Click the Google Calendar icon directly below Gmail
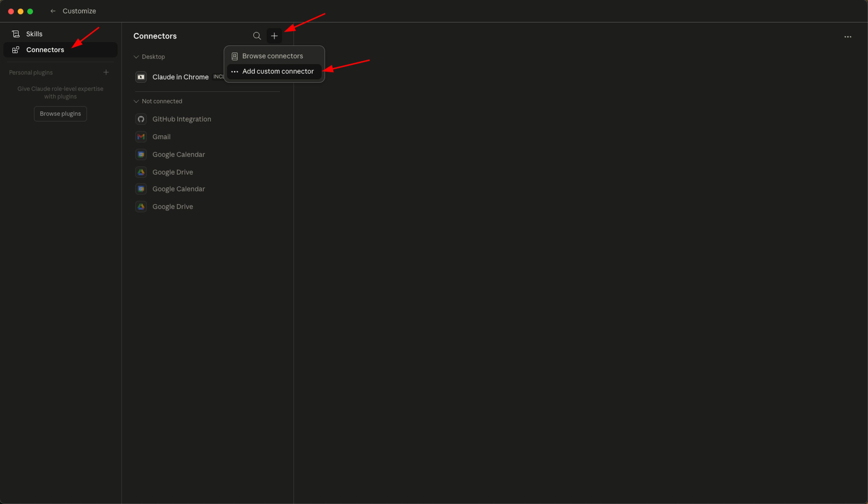This screenshot has height=504, width=868. pyautogui.click(x=141, y=154)
